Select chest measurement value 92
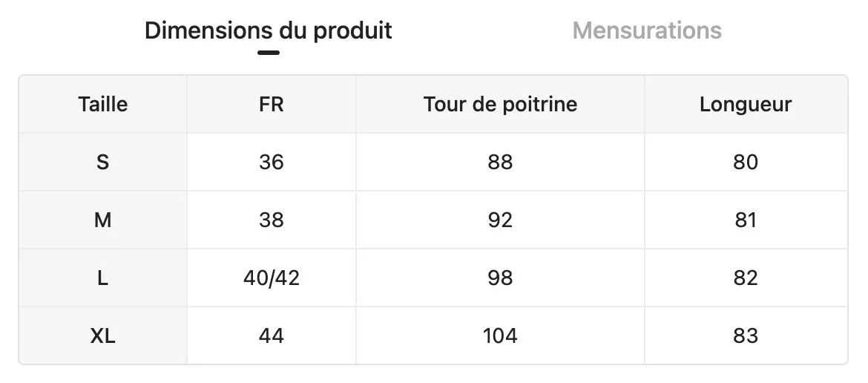 (500, 220)
